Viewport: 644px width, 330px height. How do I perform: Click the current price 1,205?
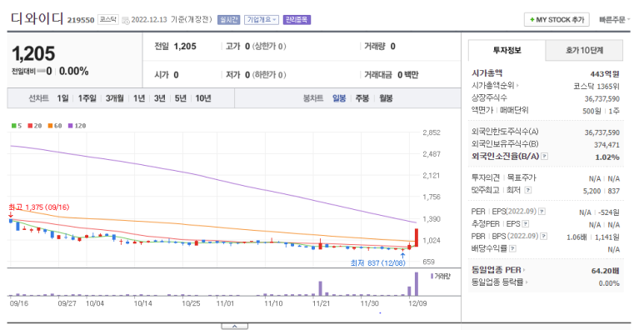click(x=33, y=53)
